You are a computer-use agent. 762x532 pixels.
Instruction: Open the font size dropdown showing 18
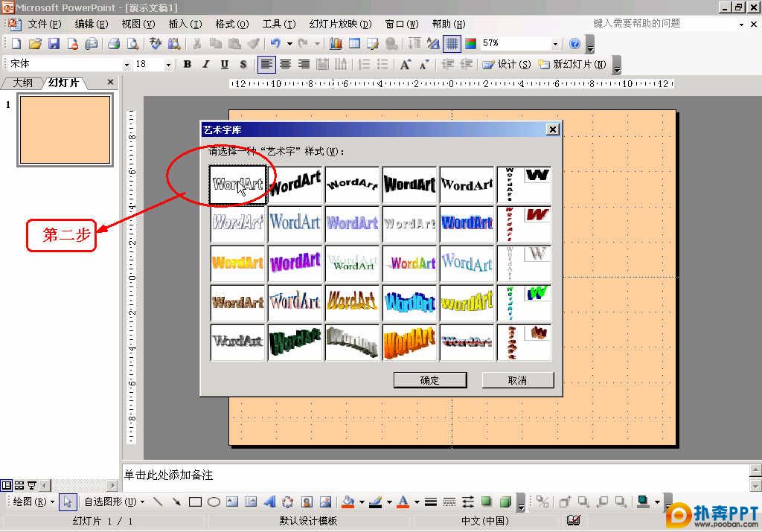coord(168,65)
